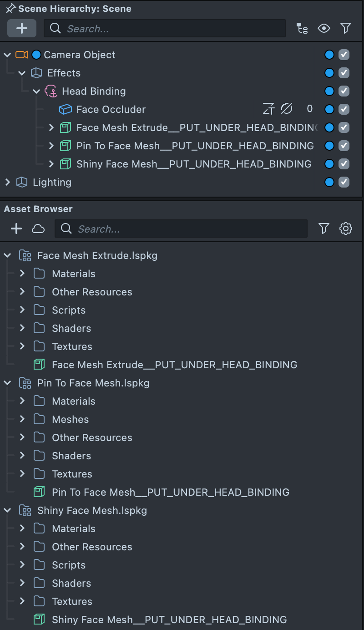Click the add object plus button in Scene Hierarchy
Screen dimensions: 364x630
(22, 28)
